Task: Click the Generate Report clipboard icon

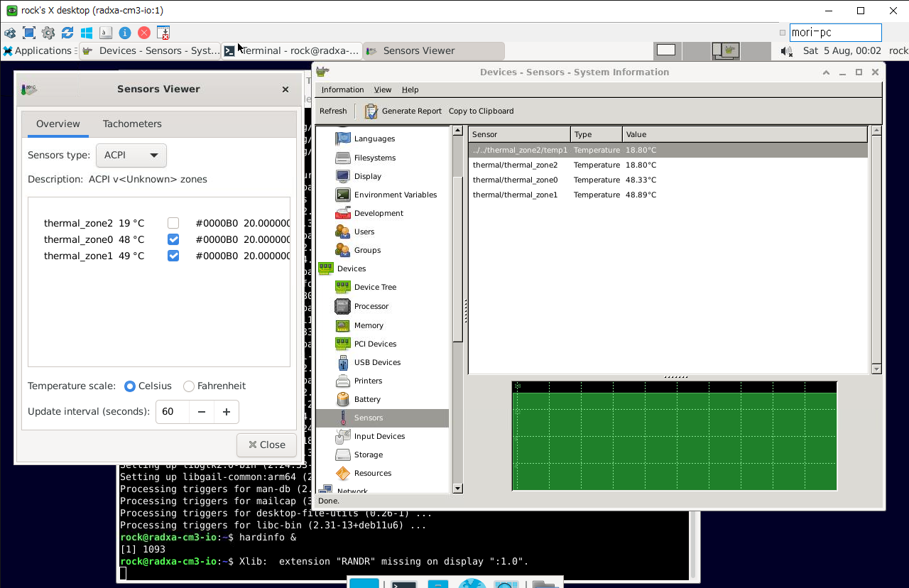Action: point(371,111)
